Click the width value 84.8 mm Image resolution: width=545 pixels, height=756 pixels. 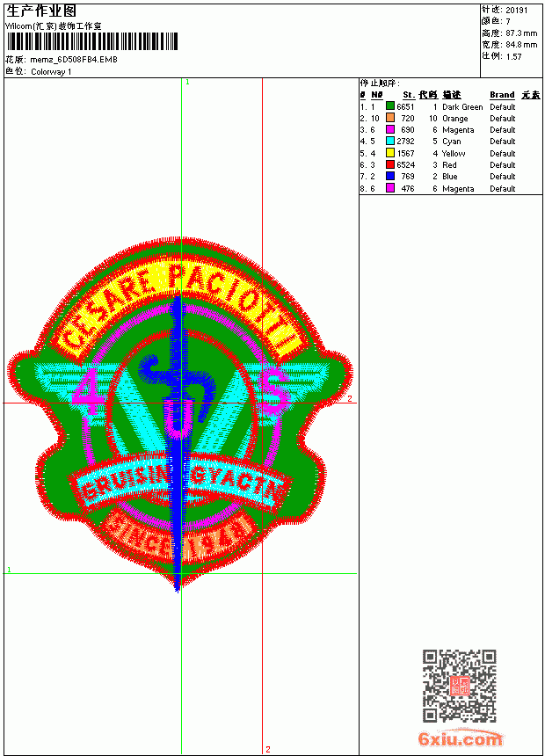(x=521, y=45)
